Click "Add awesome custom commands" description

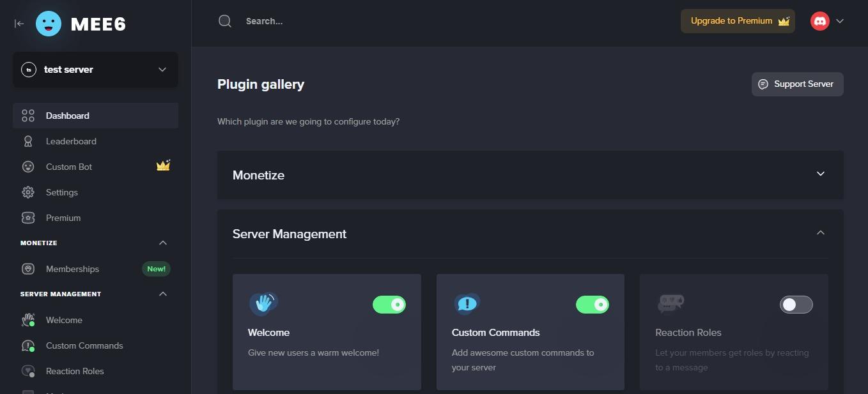(x=523, y=360)
